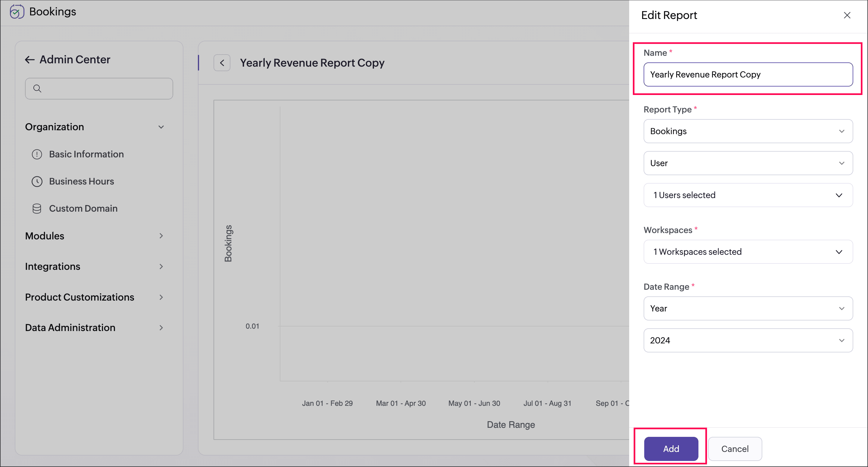The width and height of the screenshot is (868, 467).
Task: Close the Edit Report panel
Action: (x=847, y=15)
